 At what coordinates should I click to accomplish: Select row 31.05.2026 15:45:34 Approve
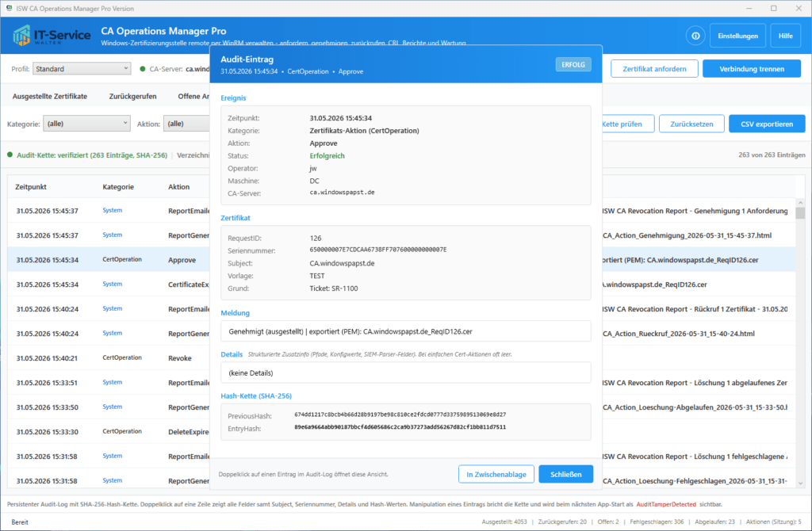[x=109, y=260]
